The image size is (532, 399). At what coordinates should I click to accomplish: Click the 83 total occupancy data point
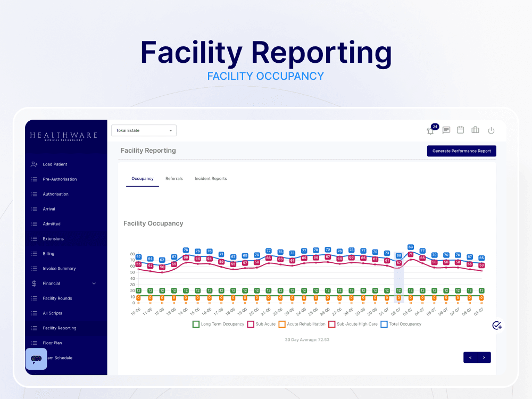pyautogui.click(x=411, y=247)
